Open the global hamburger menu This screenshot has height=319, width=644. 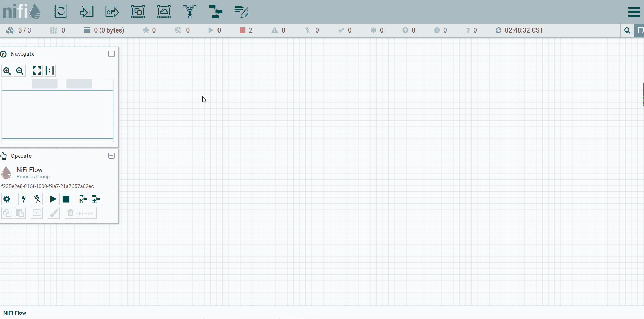click(634, 12)
